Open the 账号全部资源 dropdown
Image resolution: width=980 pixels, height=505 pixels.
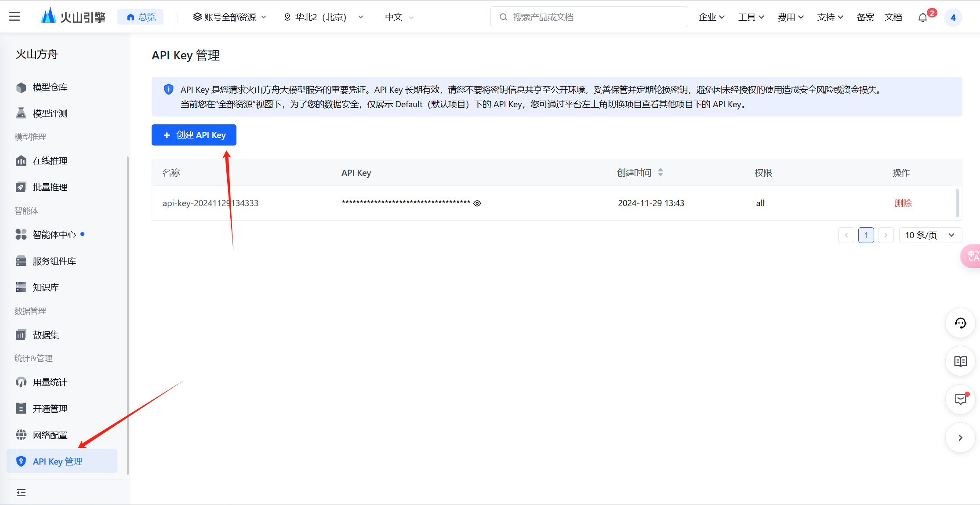click(230, 17)
